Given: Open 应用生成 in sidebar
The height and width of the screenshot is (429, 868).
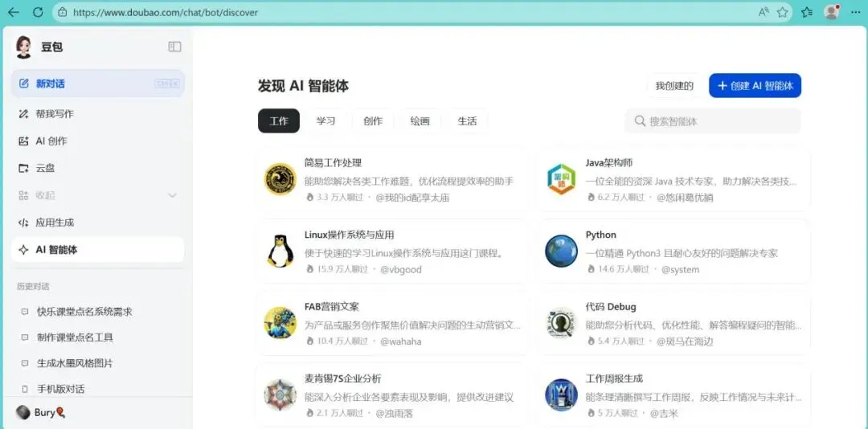Looking at the screenshot, I should tap(97, 223).
